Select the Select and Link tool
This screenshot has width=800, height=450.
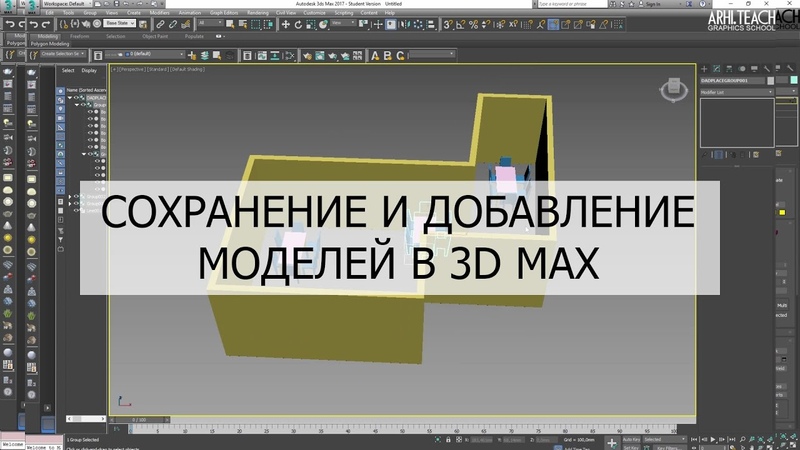160,24
